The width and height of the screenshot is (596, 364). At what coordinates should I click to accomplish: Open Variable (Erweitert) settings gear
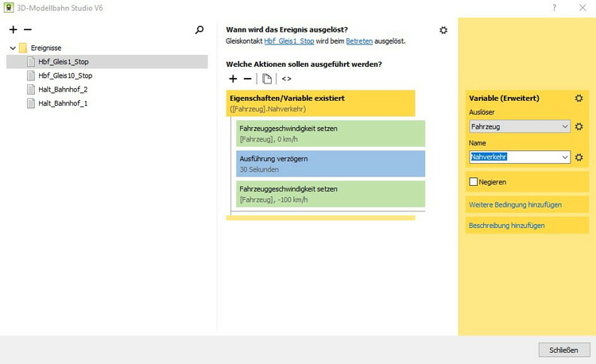coord(579,98)
